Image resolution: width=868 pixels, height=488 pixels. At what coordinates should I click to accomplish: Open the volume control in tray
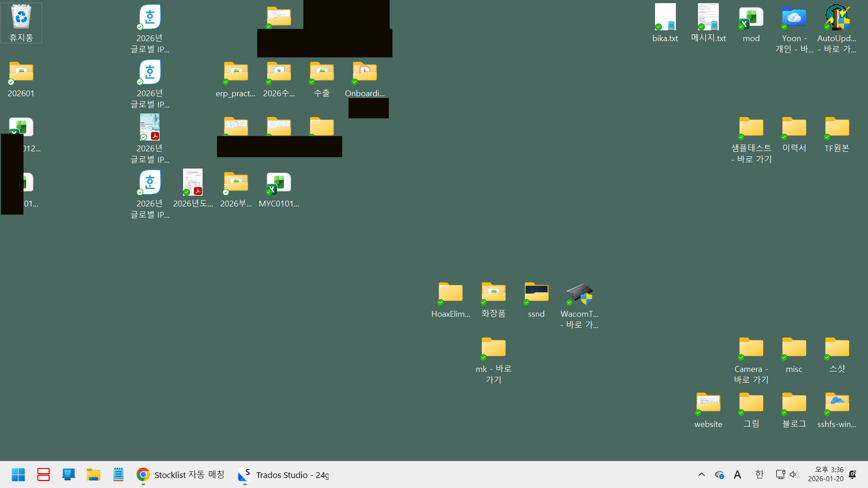tap(793, 474)
